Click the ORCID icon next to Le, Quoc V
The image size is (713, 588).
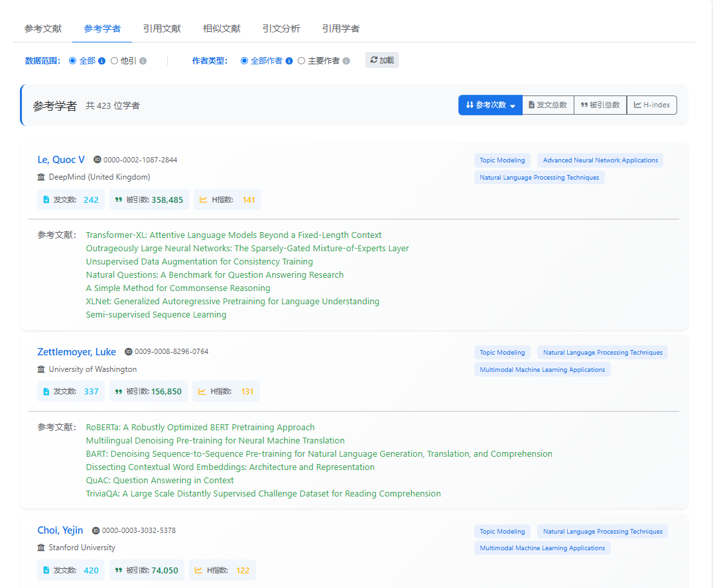click(97, 159)
